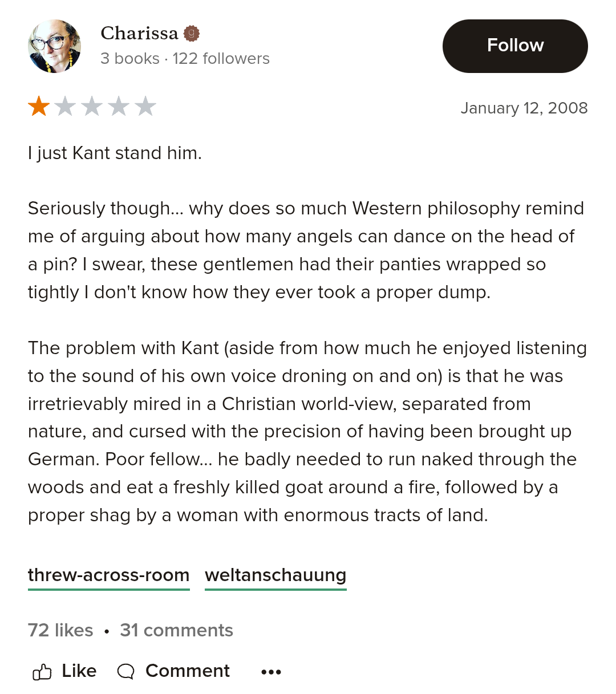Viewport: 616px width, 694px height.
Task: Click the Like text label
Action: (x=79, y=671)
